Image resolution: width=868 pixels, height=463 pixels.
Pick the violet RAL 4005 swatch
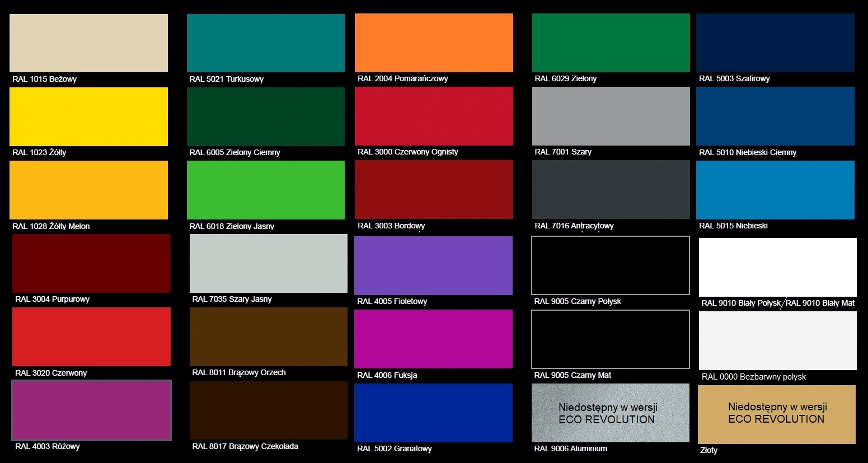[x=433, y=265]
